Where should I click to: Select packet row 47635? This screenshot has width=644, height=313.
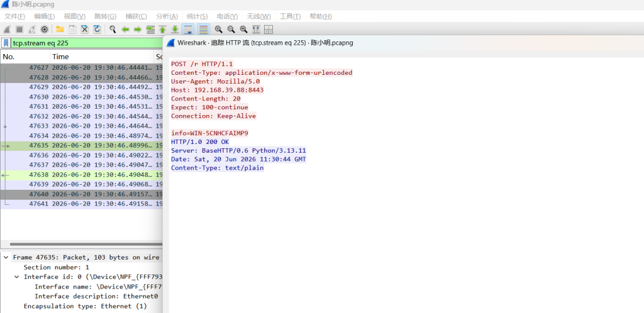coord(81,146)
